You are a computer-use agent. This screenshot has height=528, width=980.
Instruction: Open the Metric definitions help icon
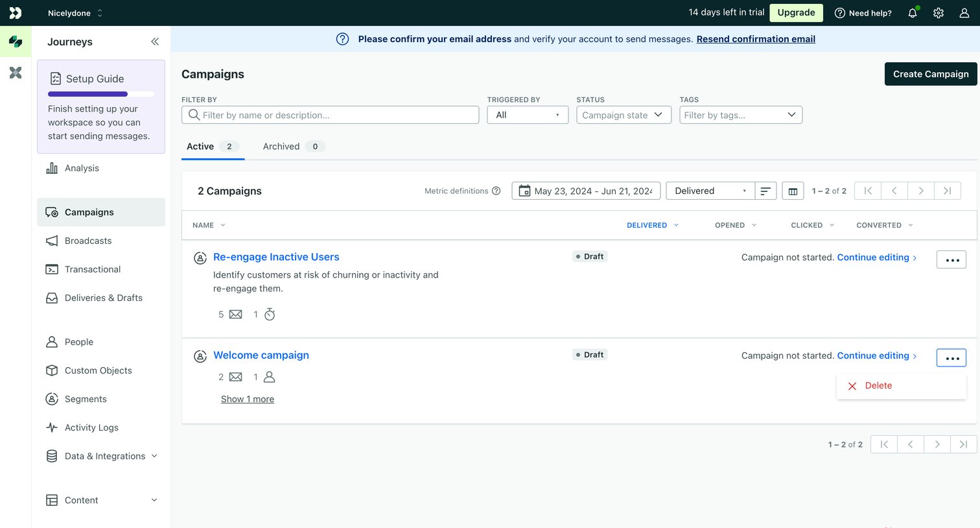[x=496, y=191]
